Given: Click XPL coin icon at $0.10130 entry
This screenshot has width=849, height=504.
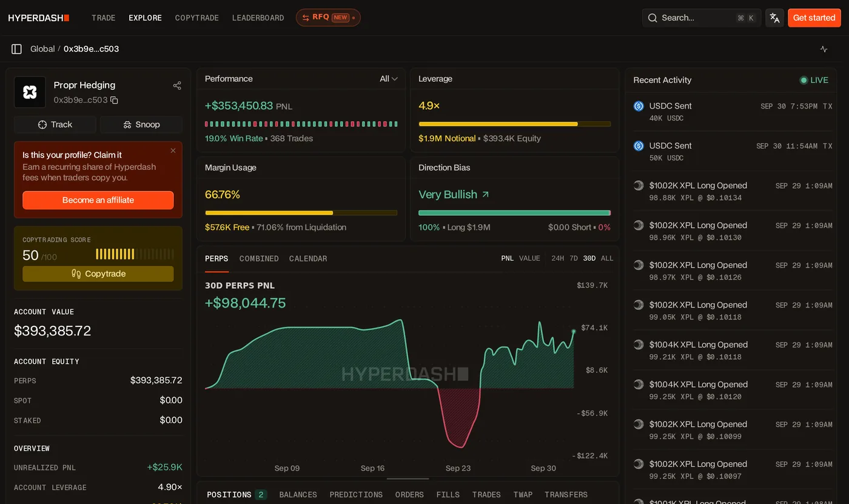Looking at the screenshot, I should 639,226.
